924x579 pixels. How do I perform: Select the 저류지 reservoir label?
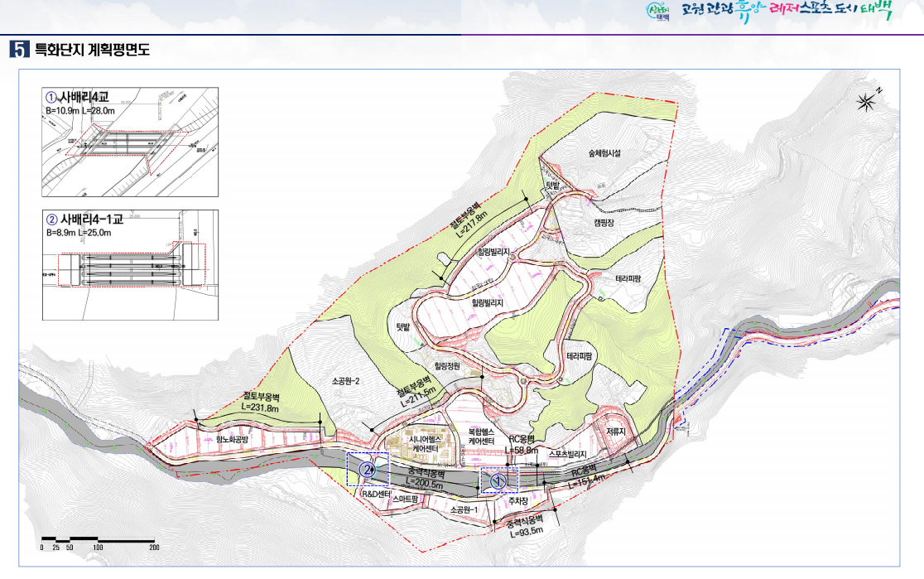tap(615, 431)
